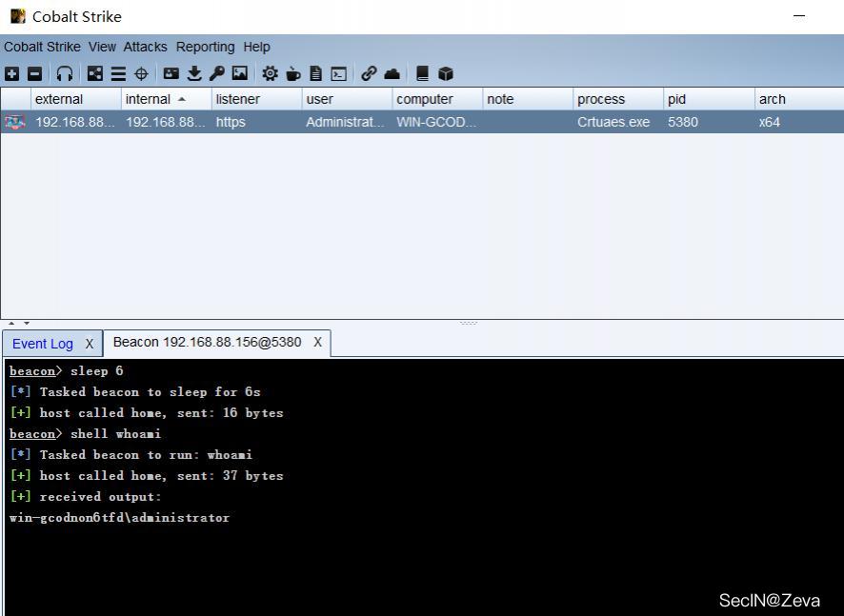Close the Event Log tab
844x616 pixels.
[90, 345]
